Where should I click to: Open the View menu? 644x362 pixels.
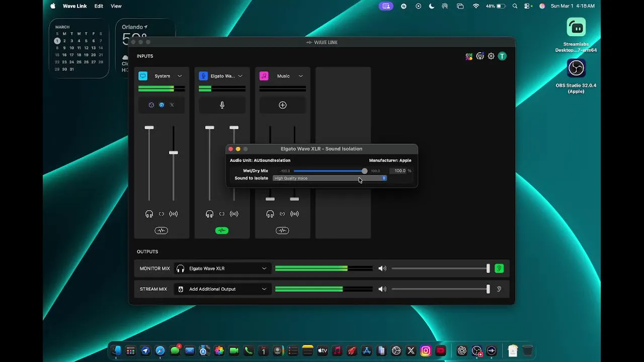(x=116, y=6)
